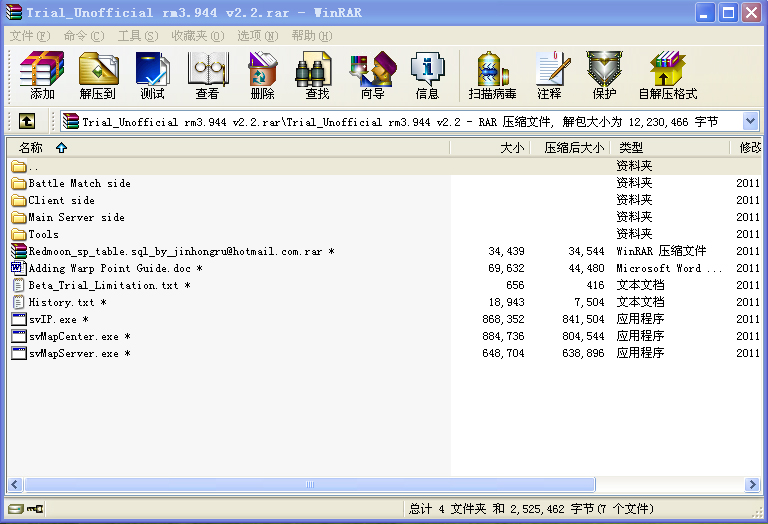Click the 添加 (Add) toolbar icon
The width and height of the screenshot is (768, 524).
click(42, 75)
